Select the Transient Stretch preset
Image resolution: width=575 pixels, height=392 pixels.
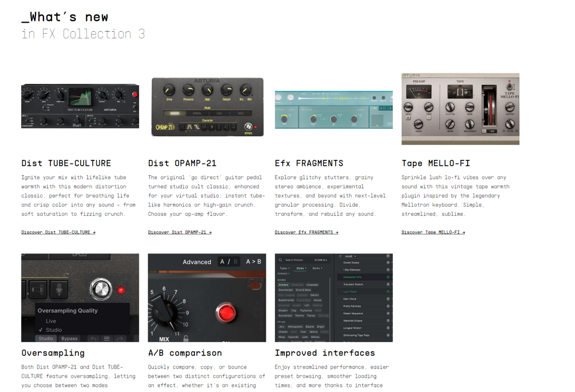point(353,285)
